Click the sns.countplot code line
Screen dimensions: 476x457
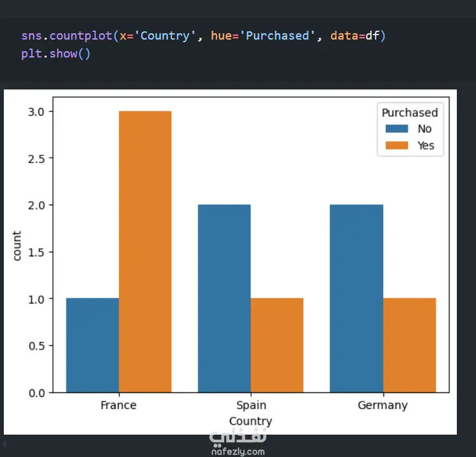coord(203,36)
